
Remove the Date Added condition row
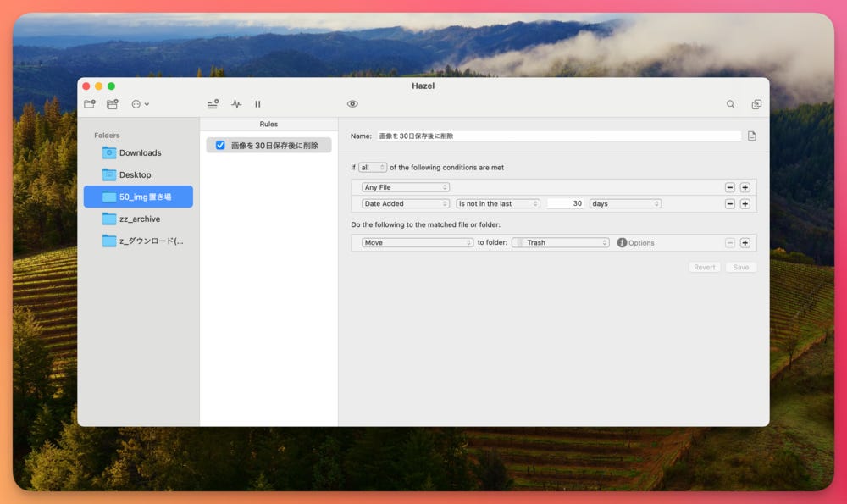730,203
